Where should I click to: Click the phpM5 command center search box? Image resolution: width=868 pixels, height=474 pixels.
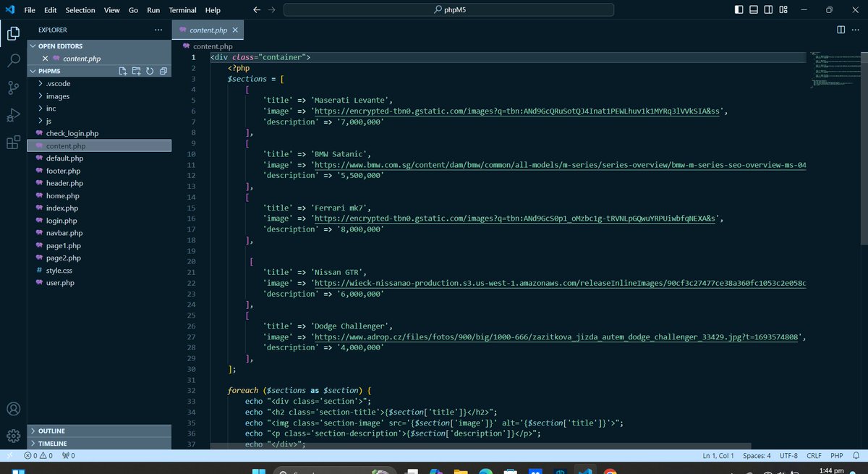tap(448, 10)
